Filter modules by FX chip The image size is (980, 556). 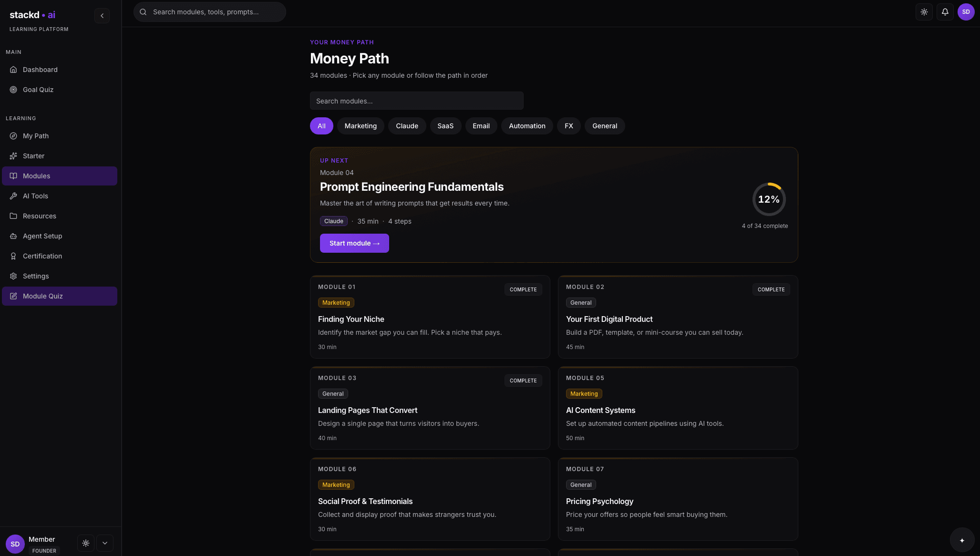tap(569, 126)
